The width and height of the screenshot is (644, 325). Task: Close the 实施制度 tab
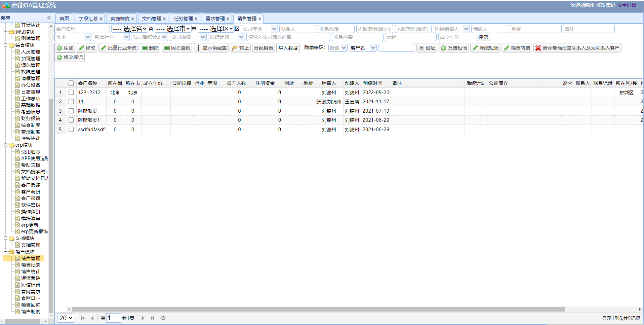tap(132, 19)
